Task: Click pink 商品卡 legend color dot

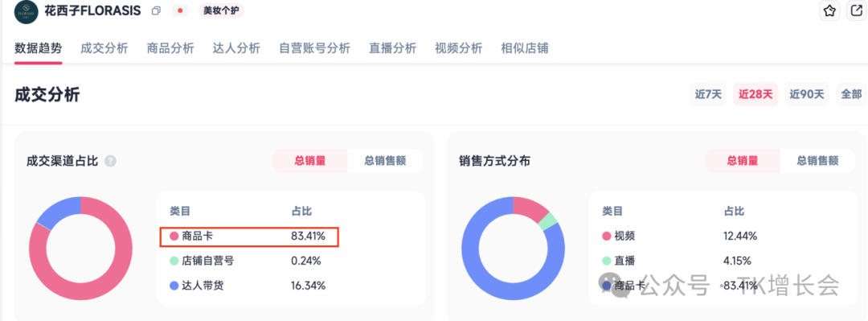Action: click(174, 237)
